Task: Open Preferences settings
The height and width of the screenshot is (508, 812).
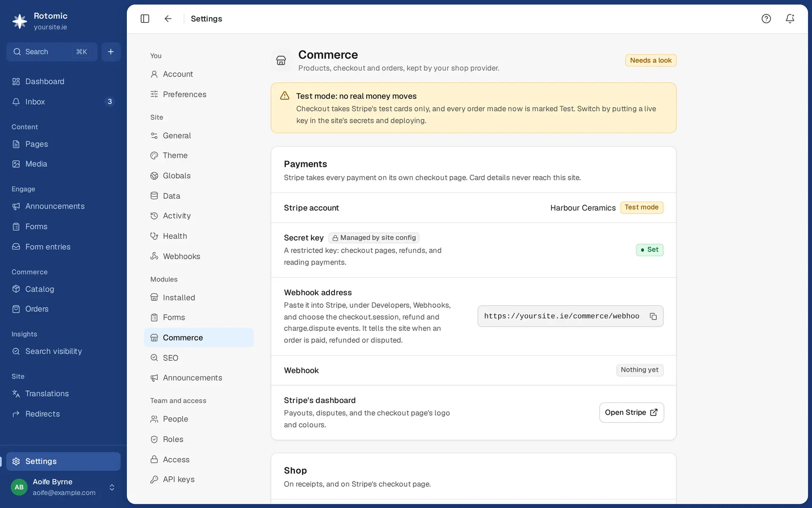Action: [x=199, y=94]
